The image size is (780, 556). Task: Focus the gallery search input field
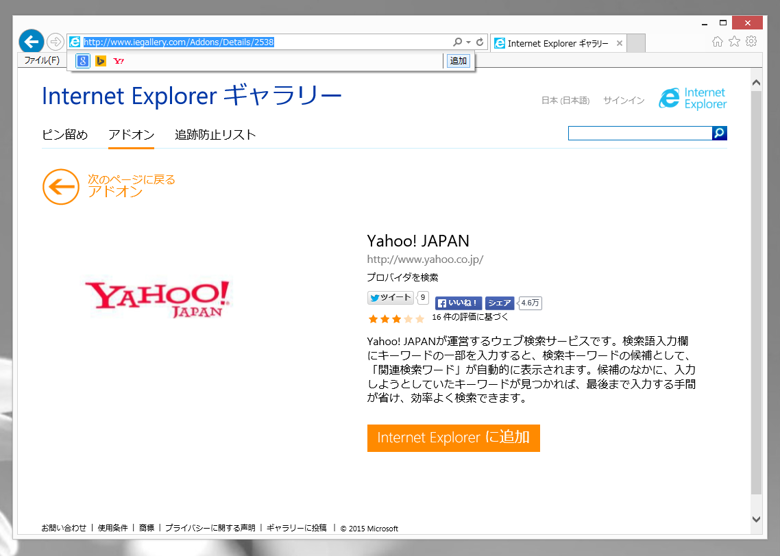640,133
